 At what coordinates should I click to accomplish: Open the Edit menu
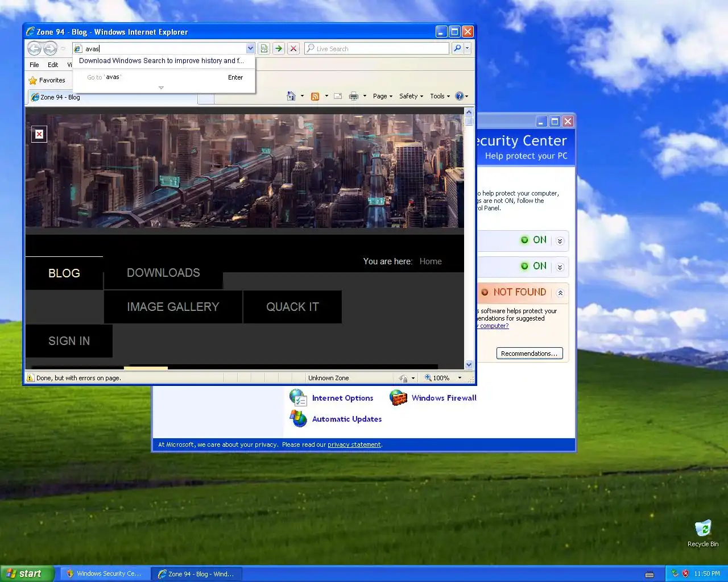[53, 65]
